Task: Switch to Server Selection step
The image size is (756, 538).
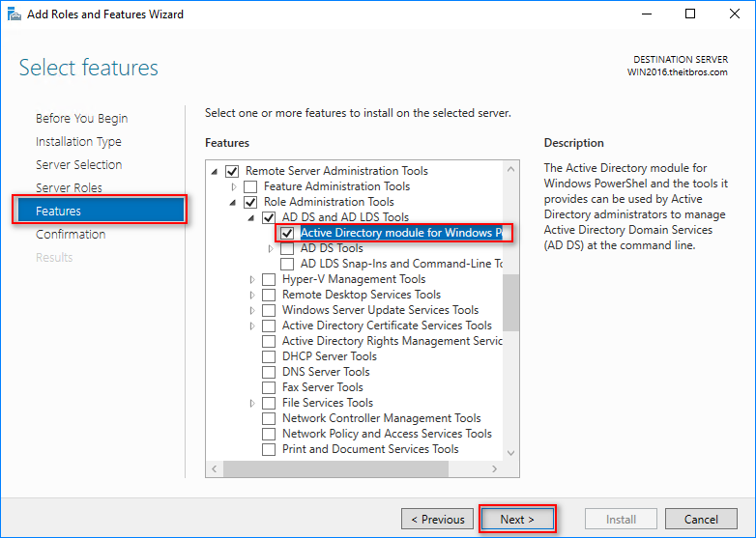Action: tap(78, 165)
